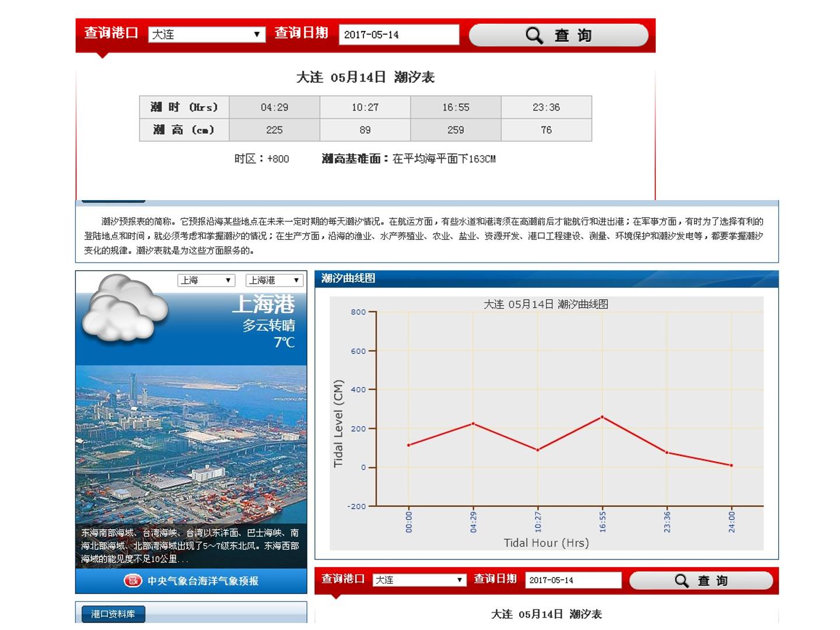Click the 16:55 peak point on tide curve
Image resolution: width=840 pixels, height=630 pixels.
pyautogui.click(x=602, y=417)
